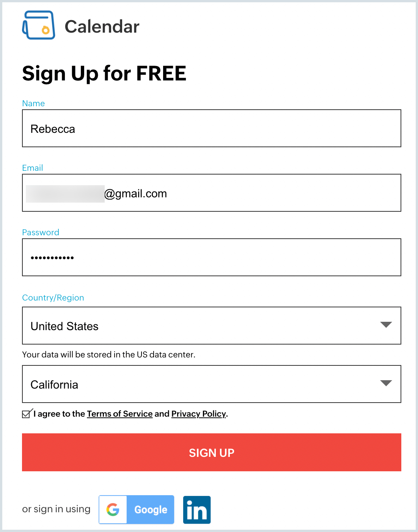This screenshot has height=532, width=418.
Task: Click the Calendar logo icon
Action: (39, 25)
